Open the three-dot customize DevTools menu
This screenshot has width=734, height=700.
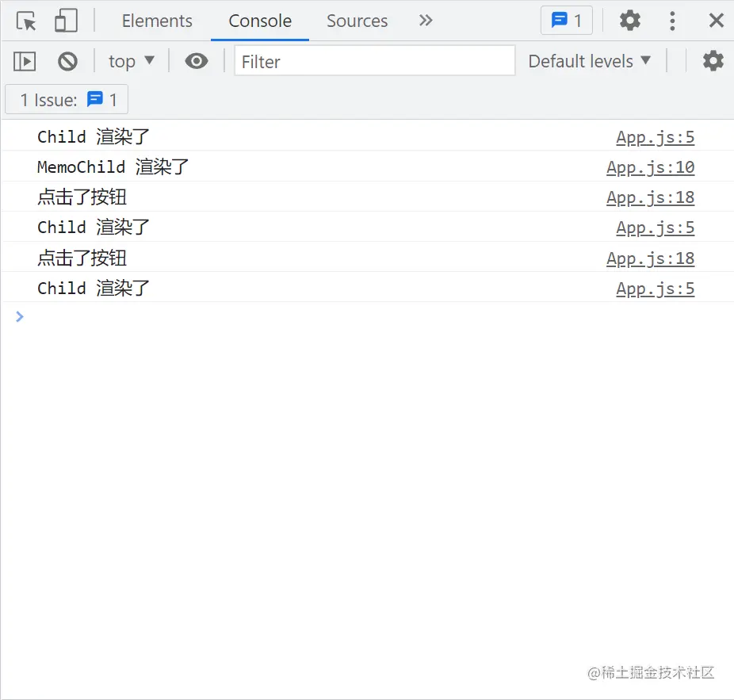(672, 21)
